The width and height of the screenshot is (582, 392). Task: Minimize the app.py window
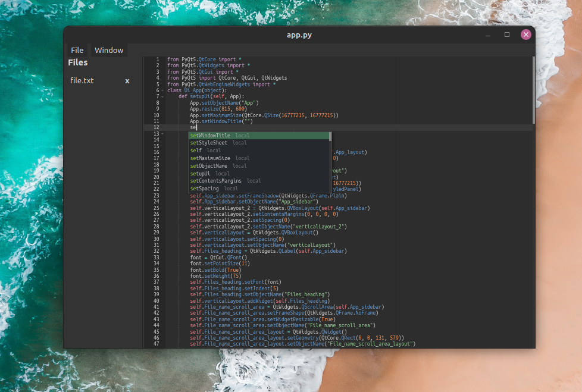point(488,35)
